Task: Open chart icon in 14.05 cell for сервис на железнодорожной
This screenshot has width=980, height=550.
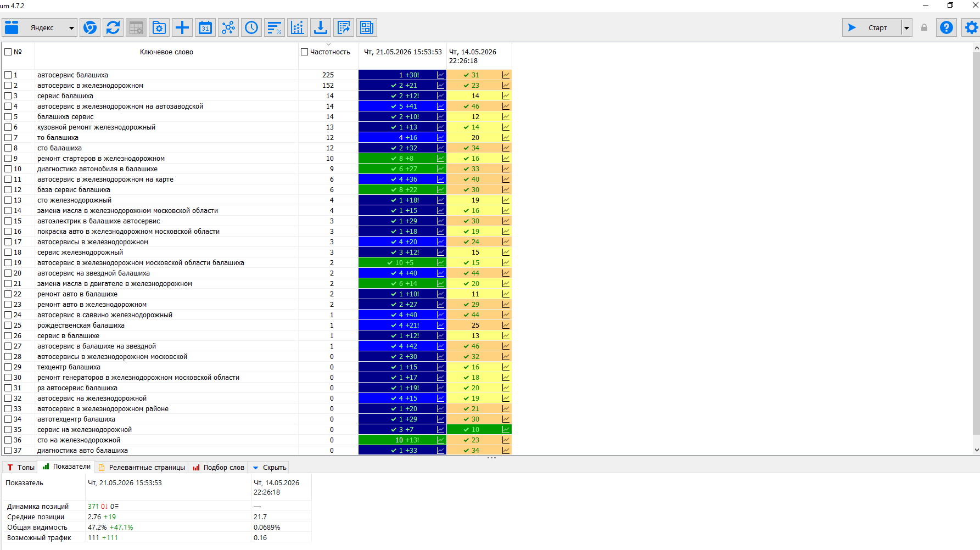Action: pos(506,429)
